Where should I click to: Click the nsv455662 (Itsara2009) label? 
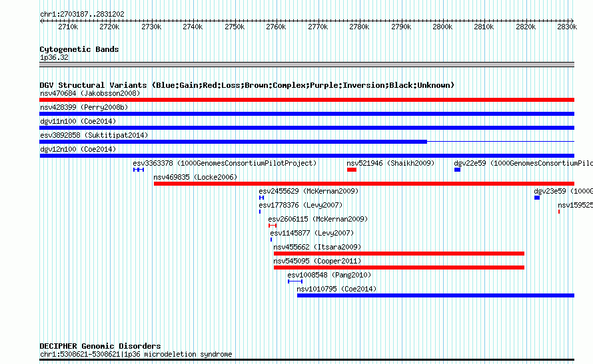tap(317, 247)
